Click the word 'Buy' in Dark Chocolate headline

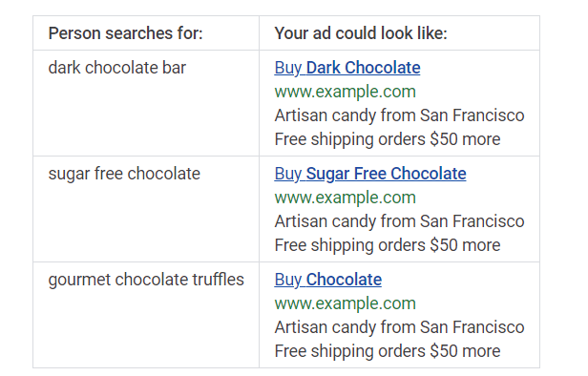pos(288,68)
